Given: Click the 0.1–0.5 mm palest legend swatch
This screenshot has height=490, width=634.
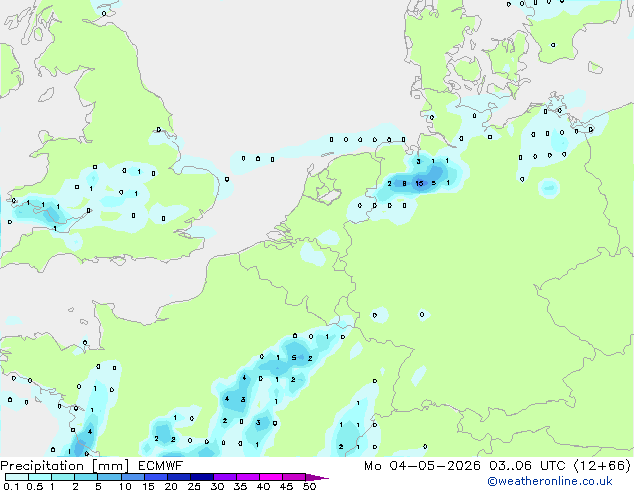Looking at the screenshot, I should pos(17,477).
